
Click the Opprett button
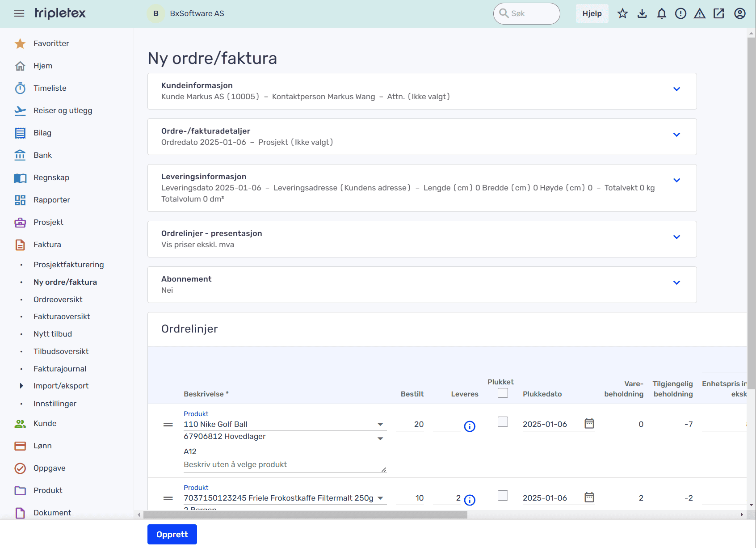point(172,534)
